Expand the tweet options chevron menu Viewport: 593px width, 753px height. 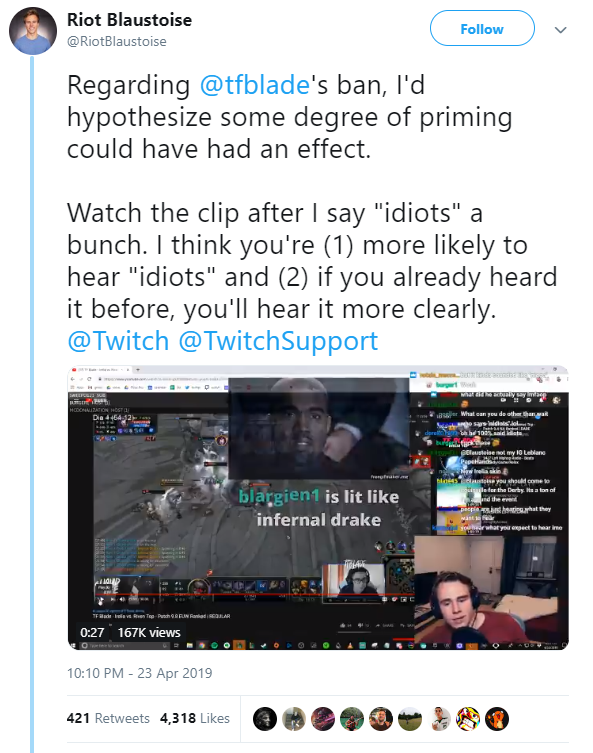560,30
